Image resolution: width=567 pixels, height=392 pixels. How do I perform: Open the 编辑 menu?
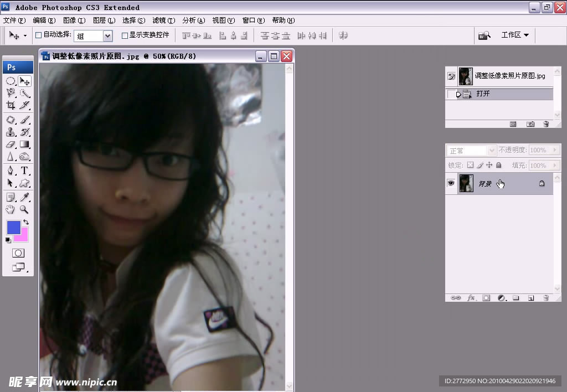click(44, 20)
